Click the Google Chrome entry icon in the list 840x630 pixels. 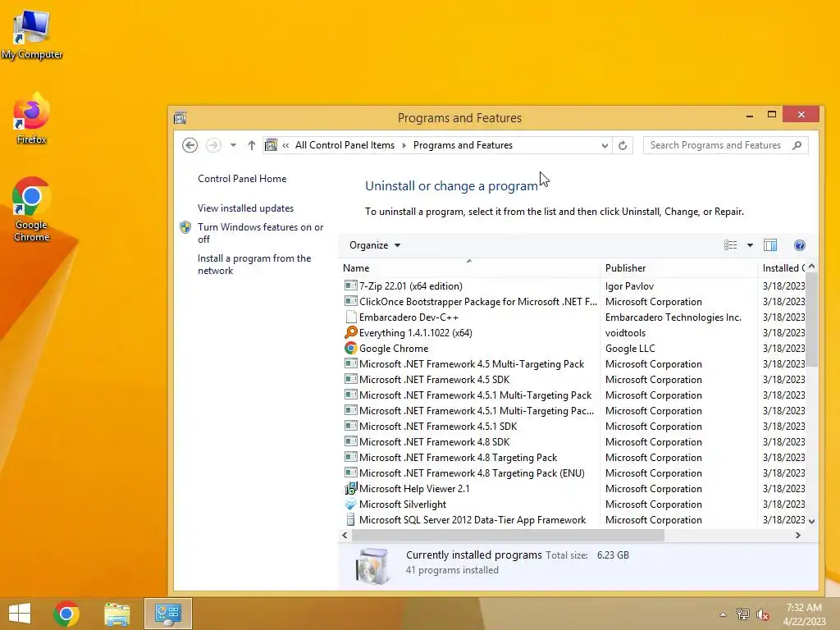coord(350,348)
